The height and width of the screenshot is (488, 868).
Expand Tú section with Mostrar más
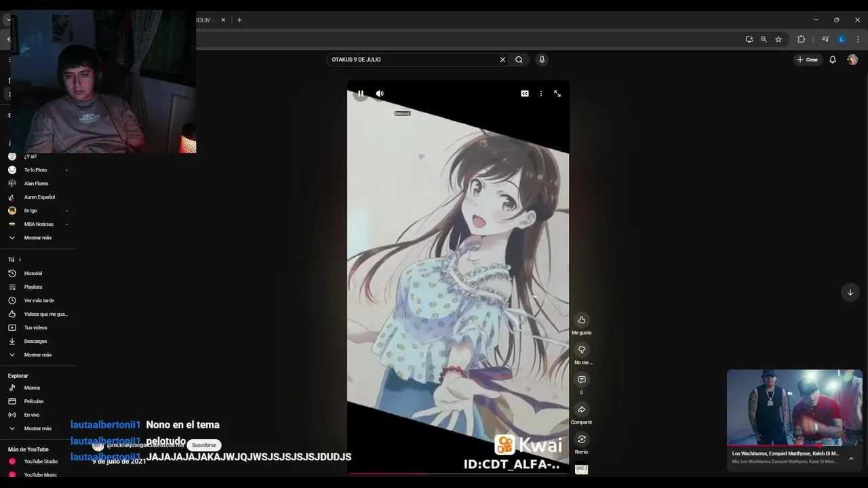[x=38, y=355]
